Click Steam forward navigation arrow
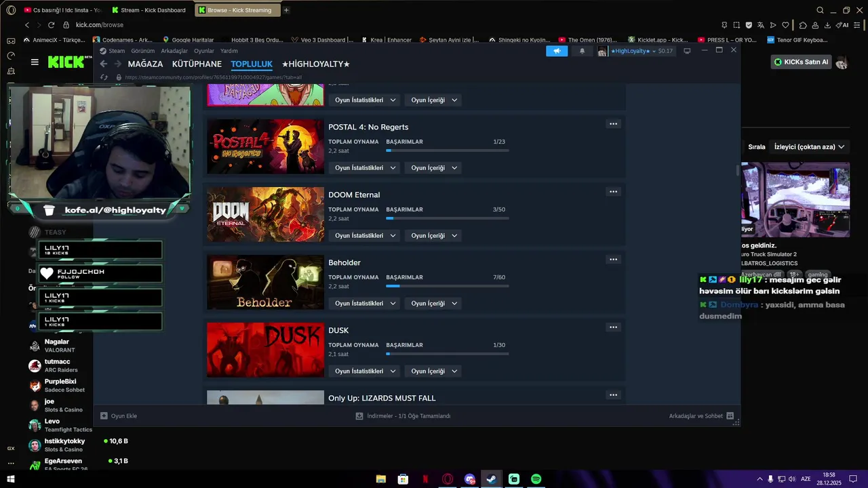The width and height of the screenshot is (868, 488). click(x=118, y=64)
